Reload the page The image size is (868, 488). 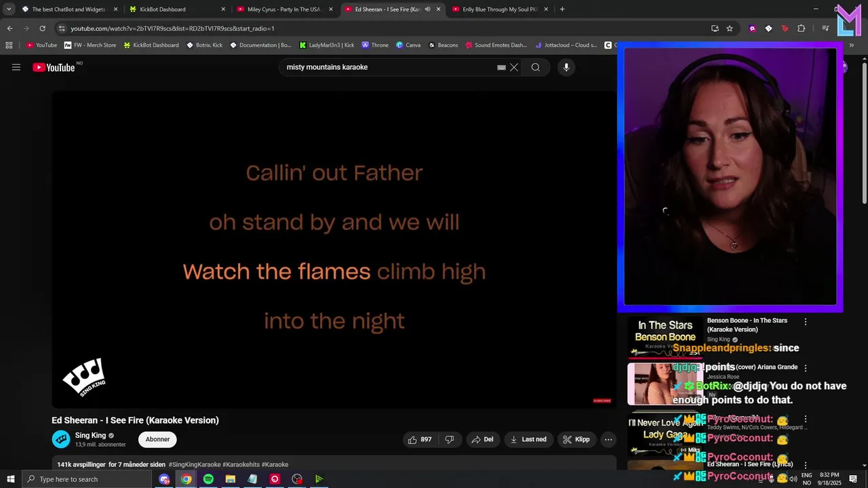coord(42,28)
